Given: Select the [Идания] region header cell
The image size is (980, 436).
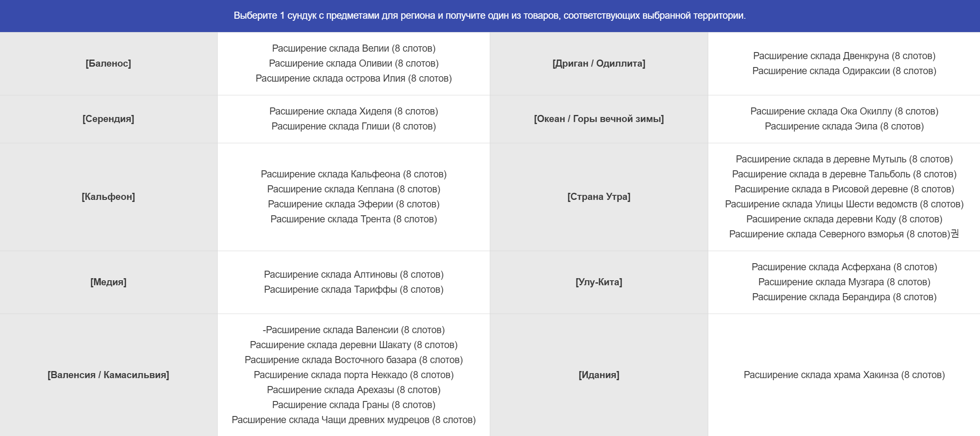Looking at the screenshot, I should pos(599,375).
